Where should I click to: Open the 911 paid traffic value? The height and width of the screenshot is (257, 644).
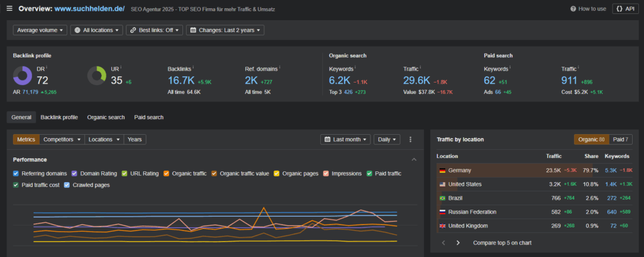pyautogui.click(x=569, y=81)
